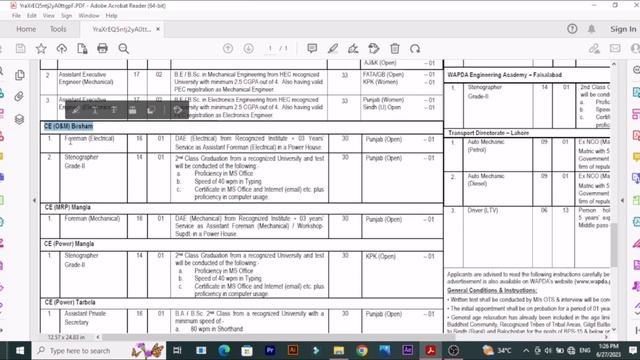Click the upload to cloud icon
The width and height of the screenshot is (640, 360).
[x=62, y=49]
